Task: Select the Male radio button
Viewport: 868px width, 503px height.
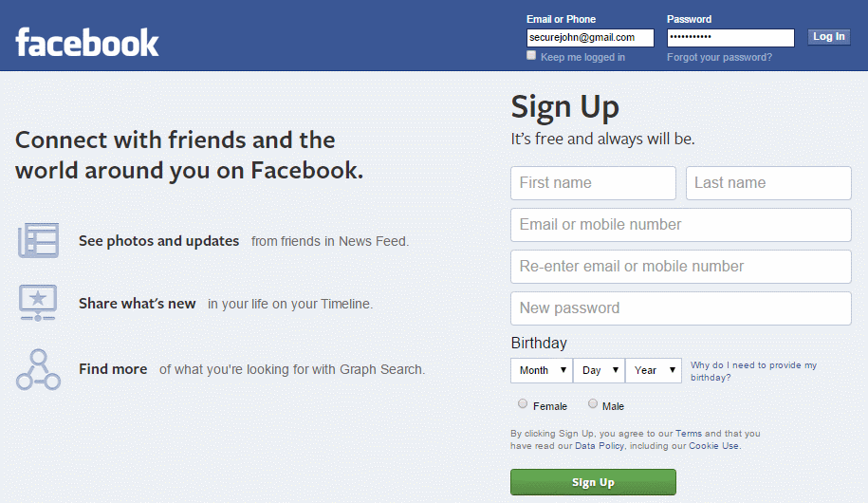Action: 593,404
